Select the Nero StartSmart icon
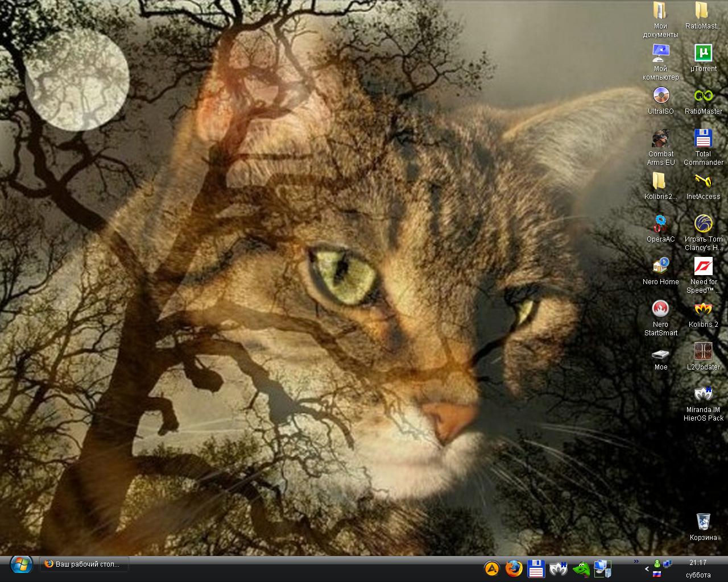The image size is (728, 582). [660, 309]
